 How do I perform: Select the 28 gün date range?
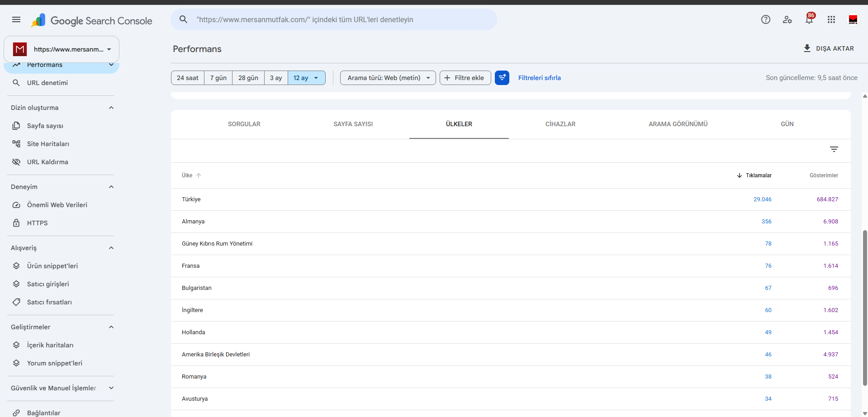[248, 78]
